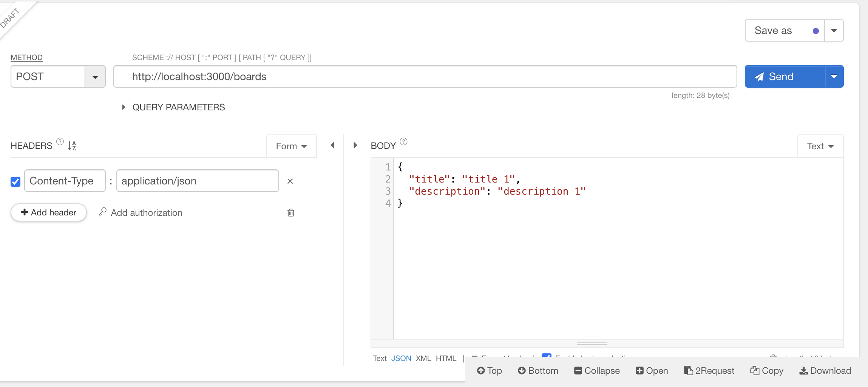This screenshot has width=868, height=387.
Task: Click the Add header button
Action: (49, 212)
